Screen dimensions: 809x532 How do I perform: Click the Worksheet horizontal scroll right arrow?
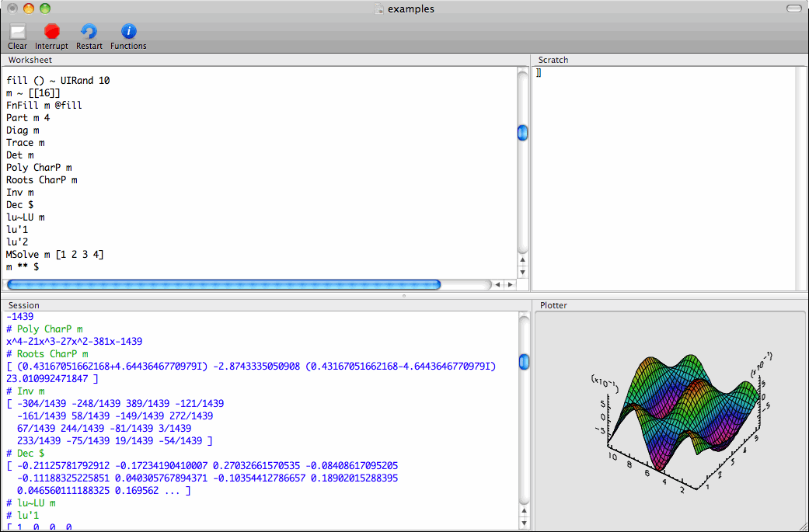click(x=510, y=285)
